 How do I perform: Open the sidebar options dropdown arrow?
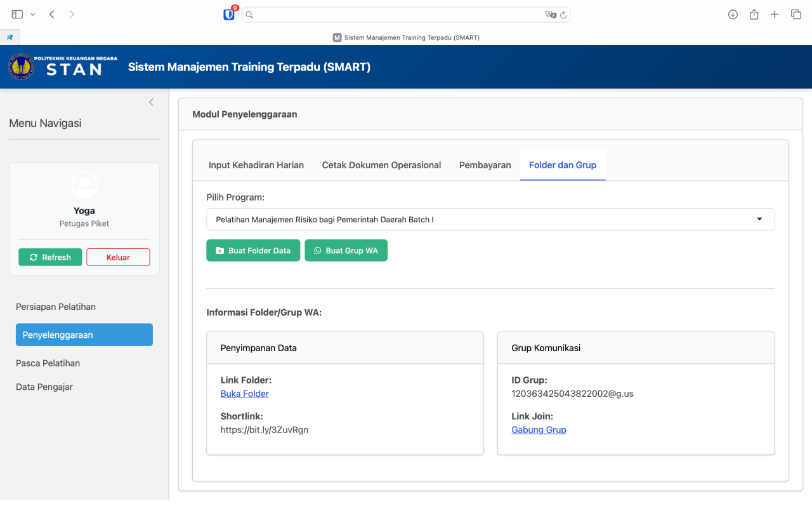click(x=33, y=15)
